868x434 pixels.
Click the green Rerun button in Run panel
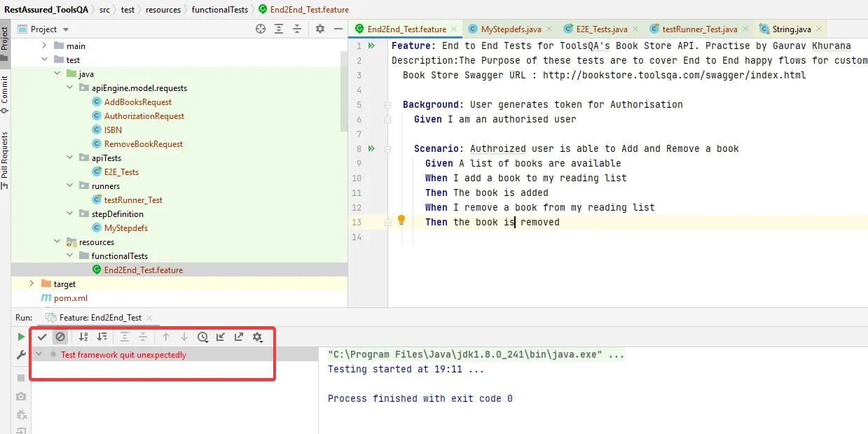(x=21, y=337)
